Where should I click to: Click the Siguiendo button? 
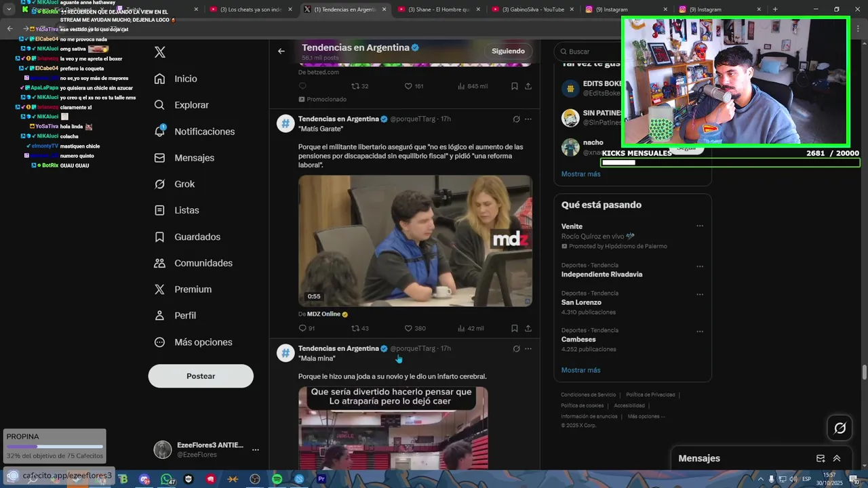coord(509,52)
